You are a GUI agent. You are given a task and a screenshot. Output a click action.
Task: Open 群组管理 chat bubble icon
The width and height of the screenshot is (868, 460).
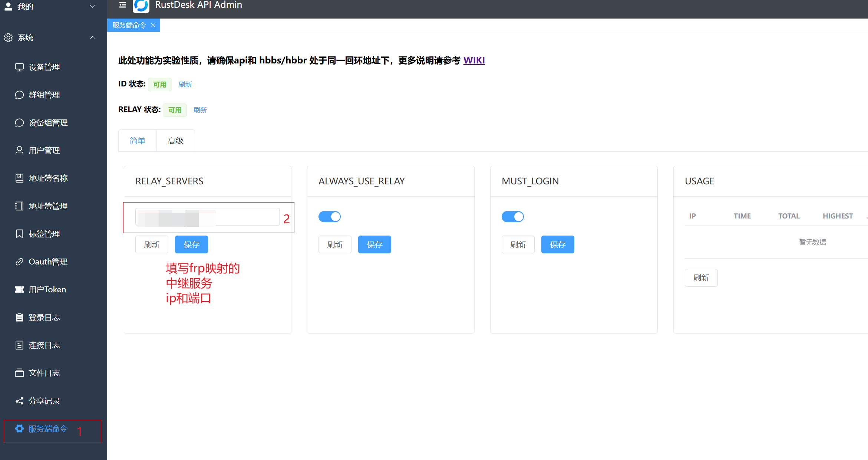coord(19,95)
